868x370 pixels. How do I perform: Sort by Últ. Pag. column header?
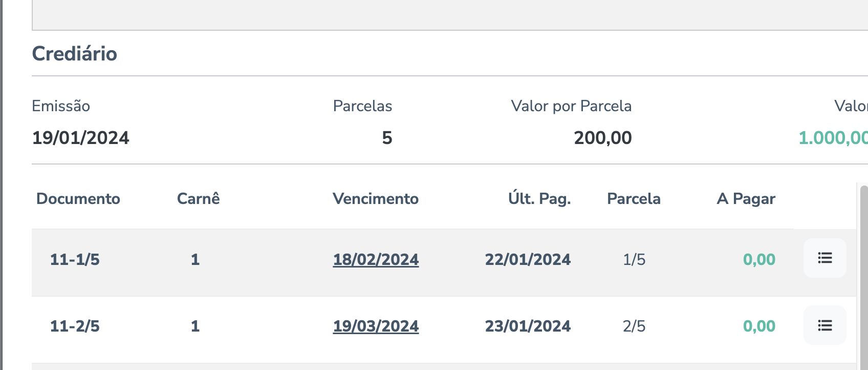coord(539,199)
